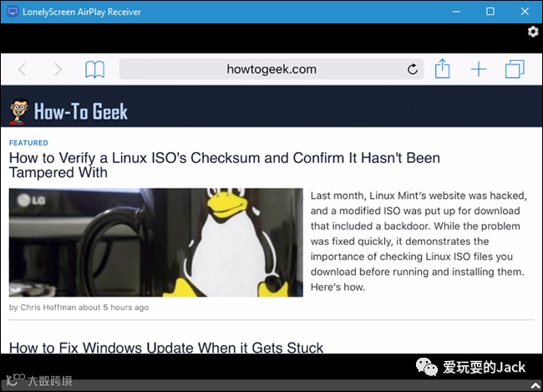Minimize the LonelyScreen window

[456, 12]
